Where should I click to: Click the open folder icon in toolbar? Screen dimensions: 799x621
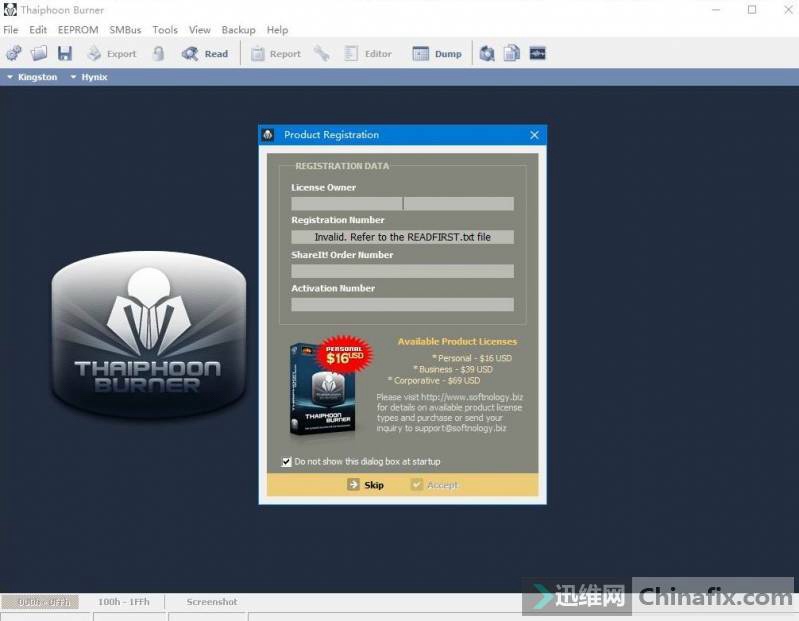39,54
